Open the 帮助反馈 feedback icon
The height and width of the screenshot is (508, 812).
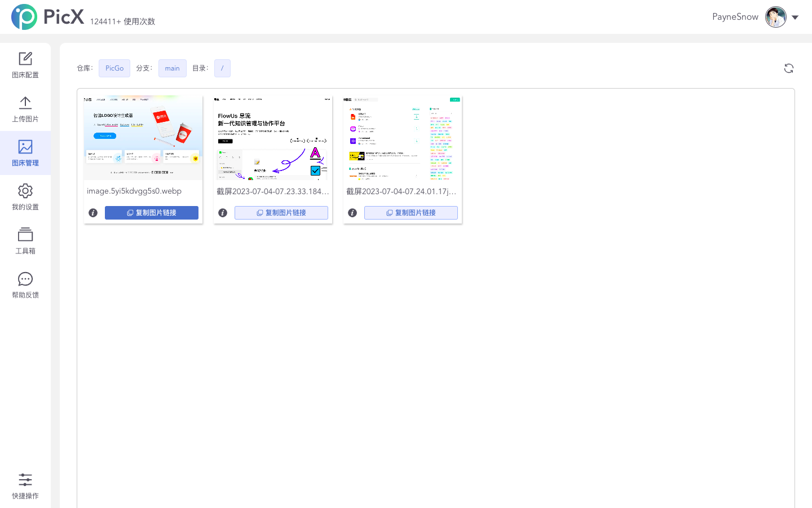tap(25, 285)
